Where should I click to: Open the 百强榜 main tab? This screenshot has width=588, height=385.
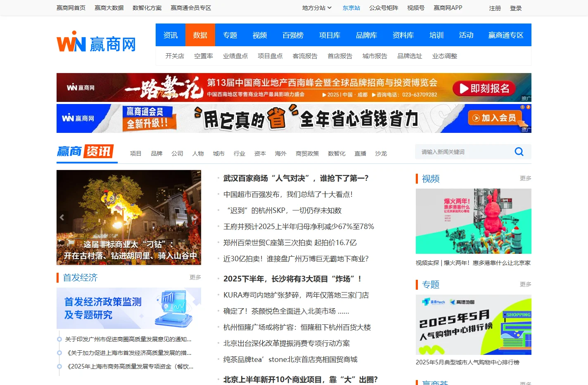point(293,35)
